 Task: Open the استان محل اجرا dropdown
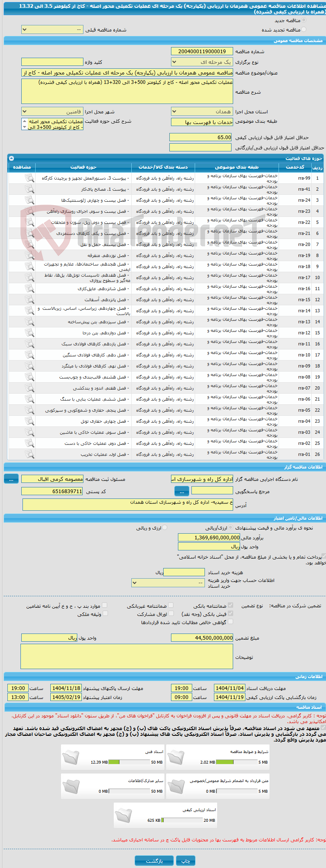click(202, 112)
